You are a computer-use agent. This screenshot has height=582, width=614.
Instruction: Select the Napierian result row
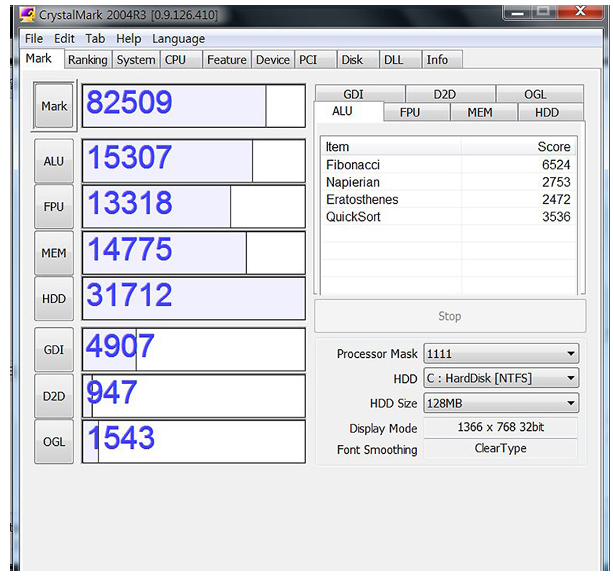[448, 182]
